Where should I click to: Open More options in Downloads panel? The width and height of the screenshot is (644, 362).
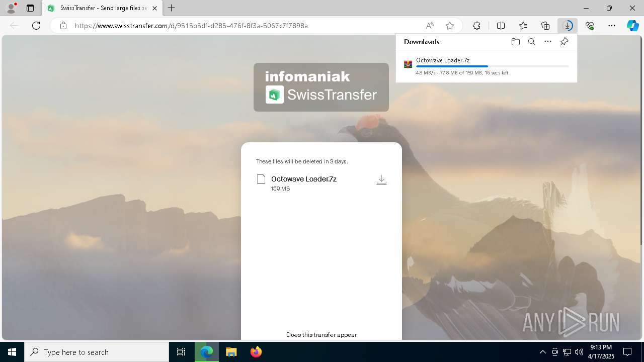[548, 42]
